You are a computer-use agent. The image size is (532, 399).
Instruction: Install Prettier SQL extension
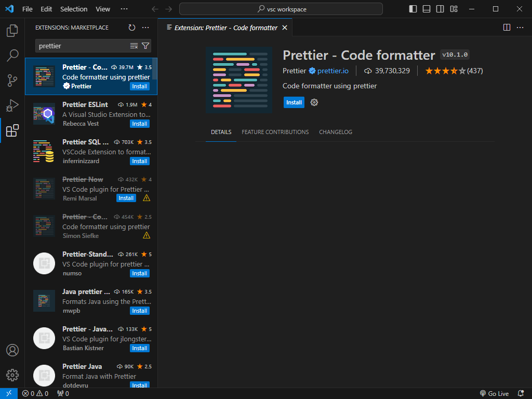click(139, 161)
